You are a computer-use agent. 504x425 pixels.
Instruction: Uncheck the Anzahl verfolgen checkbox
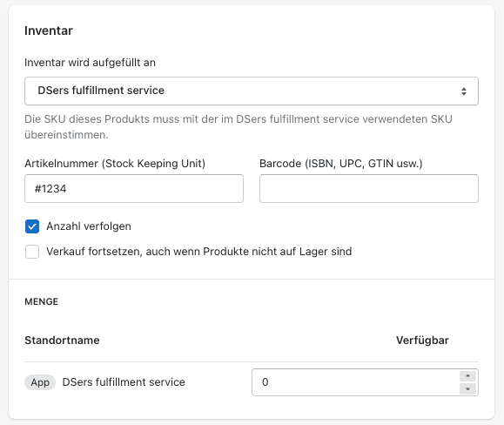[32, 226]
